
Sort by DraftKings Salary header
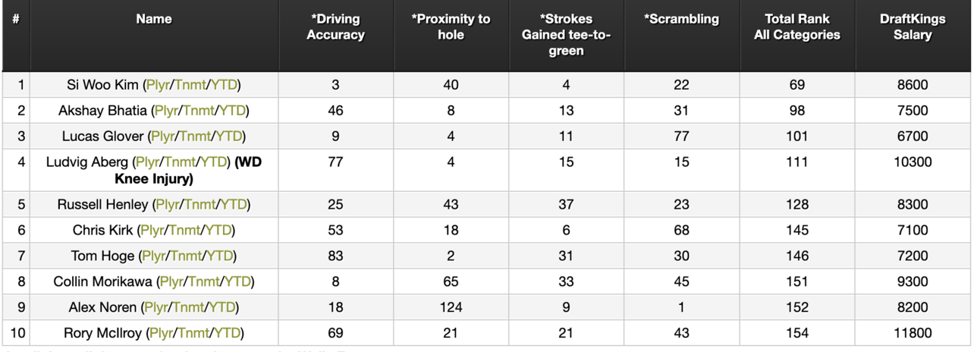[x=912, y=27]
